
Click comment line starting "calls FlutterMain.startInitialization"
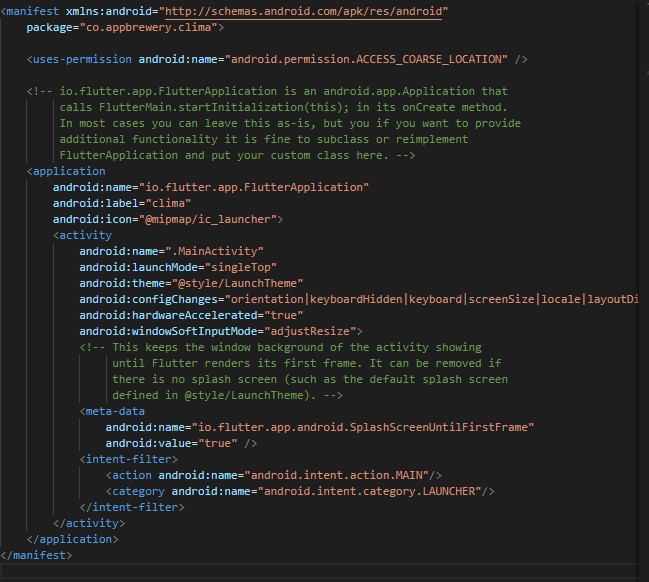coord(283,107)
